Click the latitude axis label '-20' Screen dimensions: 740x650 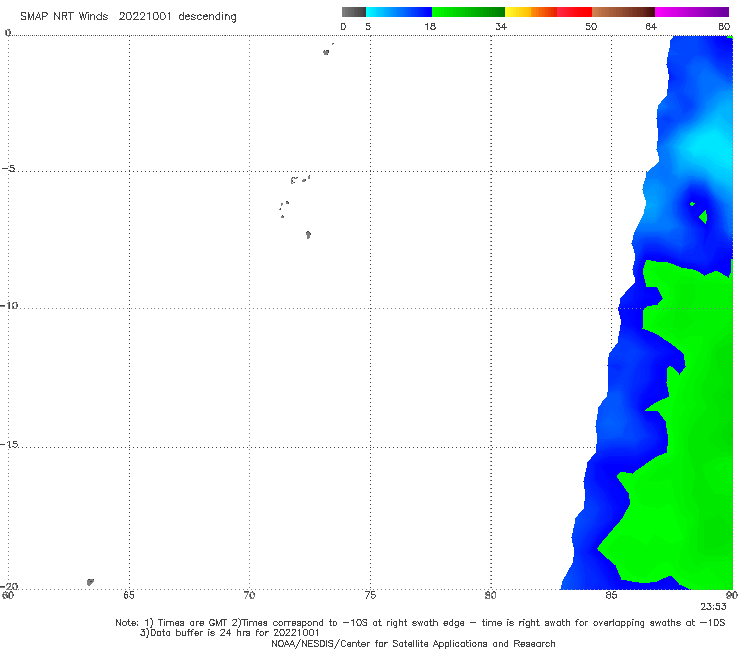[9, 586]
